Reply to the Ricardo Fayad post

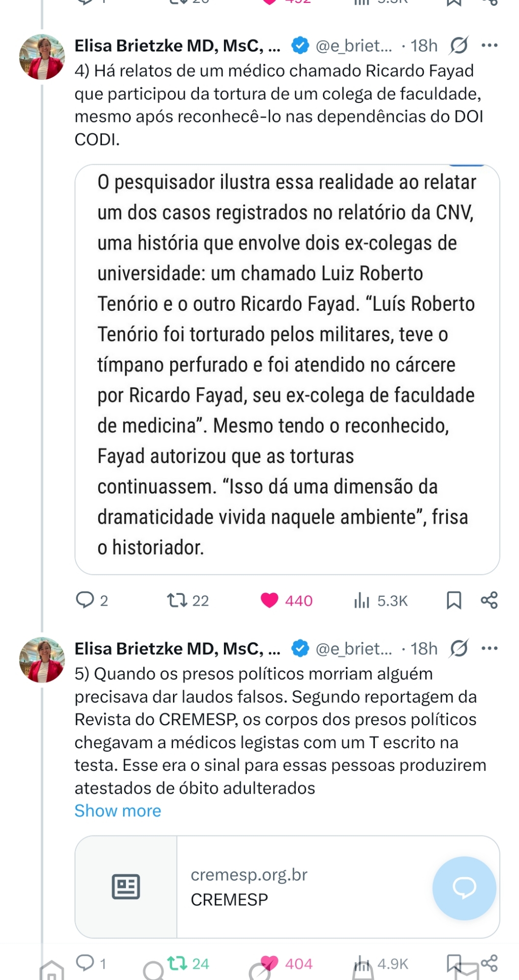click(85, 600)
